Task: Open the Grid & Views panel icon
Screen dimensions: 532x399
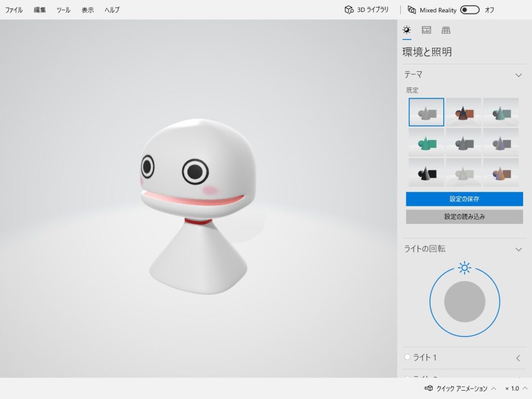Action: pos(446,30)
